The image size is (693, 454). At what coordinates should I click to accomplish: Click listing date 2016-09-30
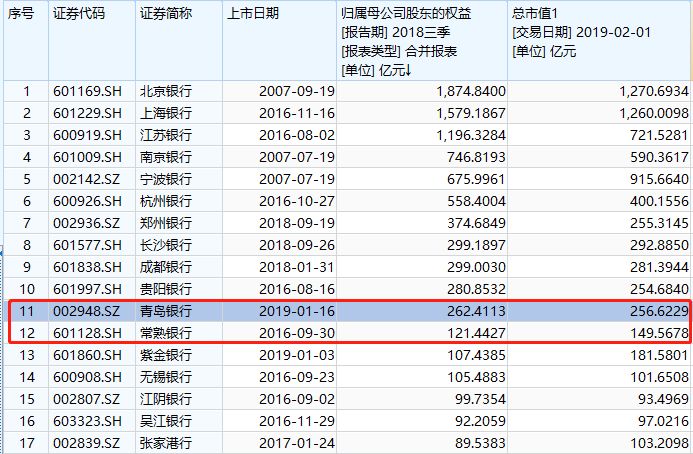(x=297, y=333)
